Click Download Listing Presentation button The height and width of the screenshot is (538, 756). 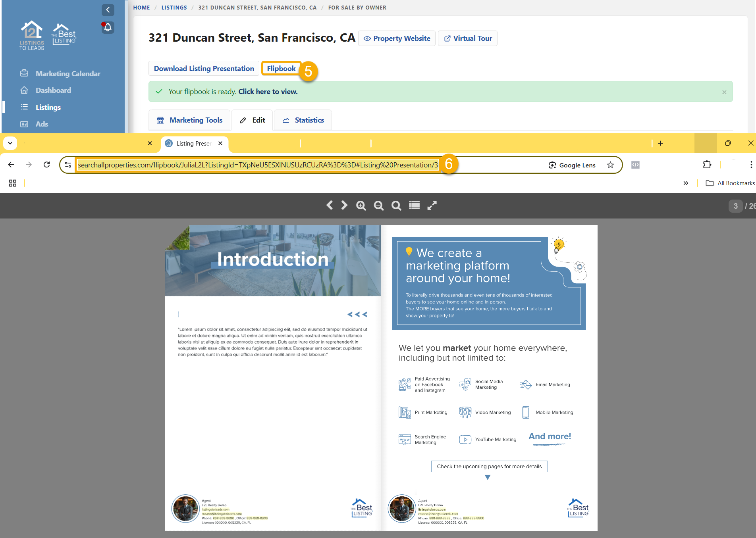click(x=204, y=69)
